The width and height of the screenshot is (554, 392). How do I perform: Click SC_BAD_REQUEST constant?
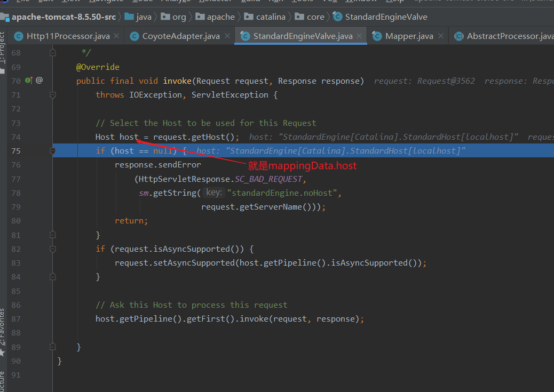[x=268, y=179]
